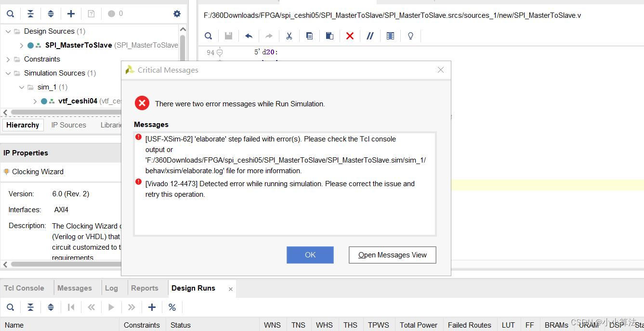Open the Log tab
This screenshot has height=331, width=644.
pos(111,288)
